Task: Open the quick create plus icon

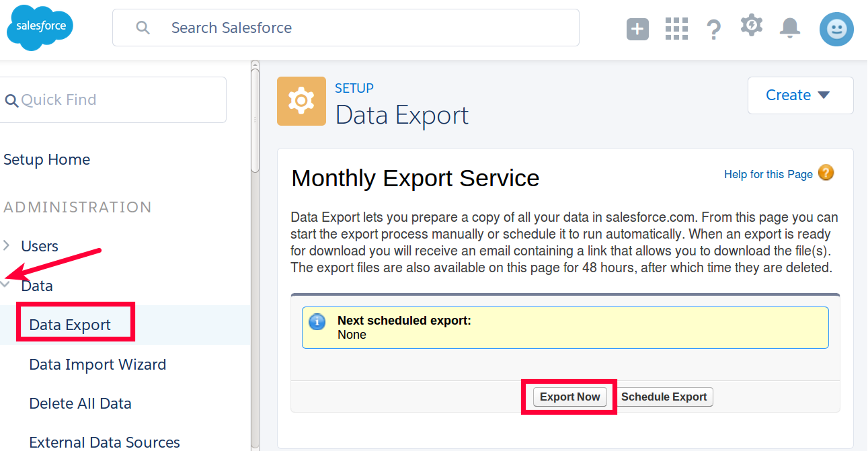Action: click(x=637, y=28)
